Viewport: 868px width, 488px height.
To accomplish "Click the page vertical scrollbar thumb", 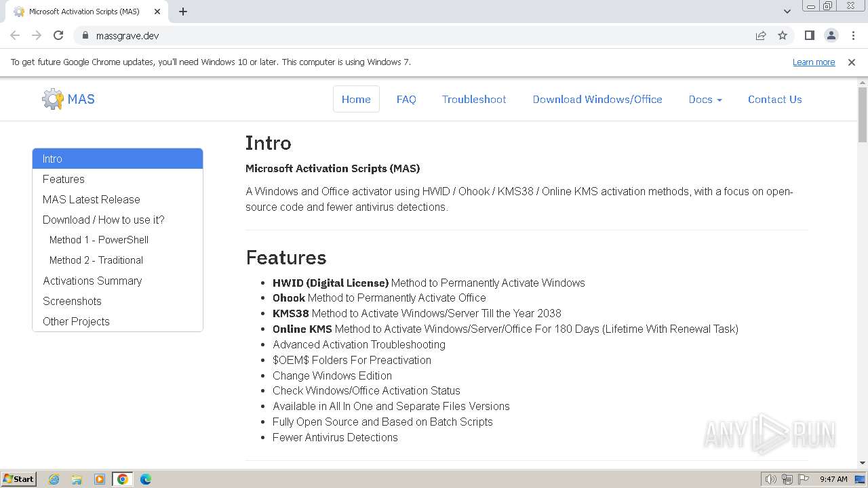I will 862,114.
